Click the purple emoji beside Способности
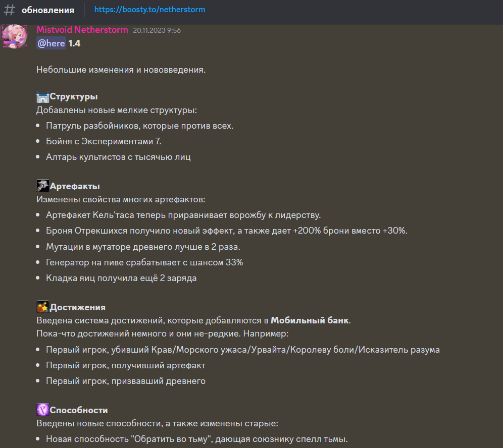Viewport: 503px width, 448px height. [42, 410]
